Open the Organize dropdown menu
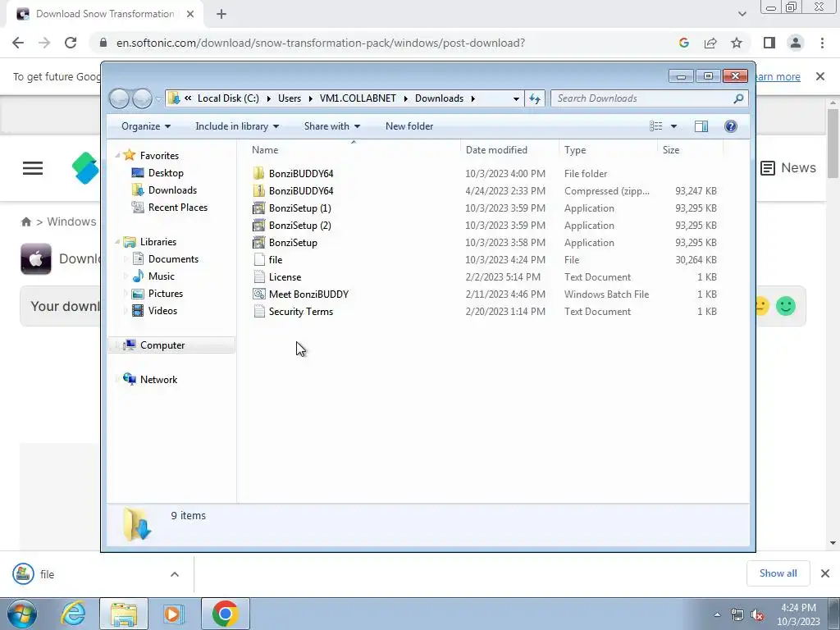Image resolution: width=840 pixels, height=630 pixels. (146, 126)
